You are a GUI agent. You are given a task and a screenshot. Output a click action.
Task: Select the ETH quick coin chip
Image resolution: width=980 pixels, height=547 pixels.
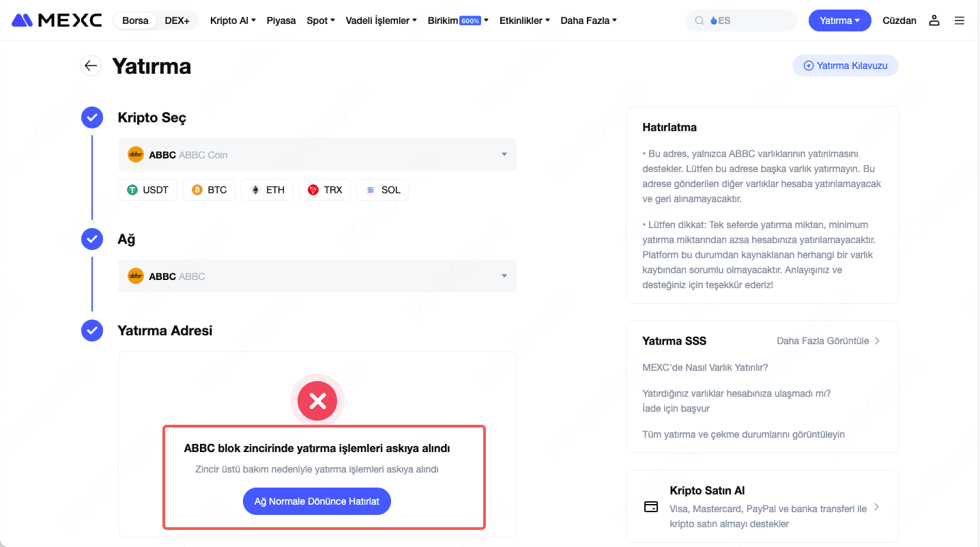[267, 190]
